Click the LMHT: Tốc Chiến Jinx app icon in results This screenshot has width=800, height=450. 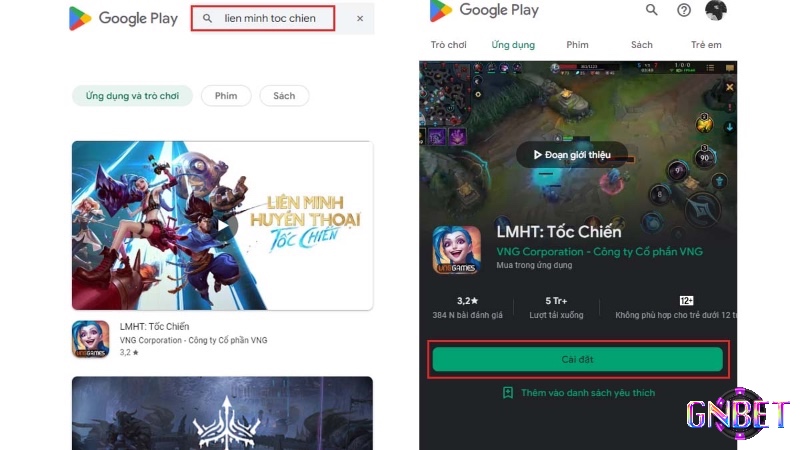90,339
